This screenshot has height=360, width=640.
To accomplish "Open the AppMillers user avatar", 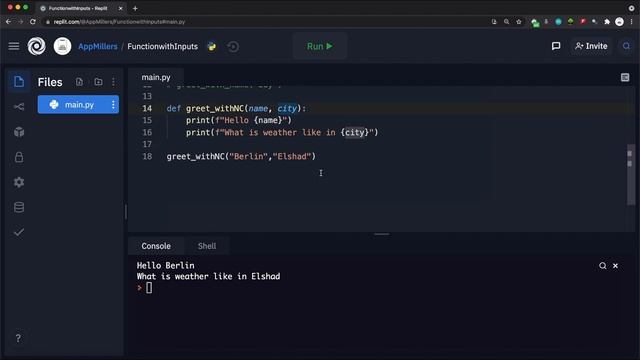I will click(x=62, y=46).
